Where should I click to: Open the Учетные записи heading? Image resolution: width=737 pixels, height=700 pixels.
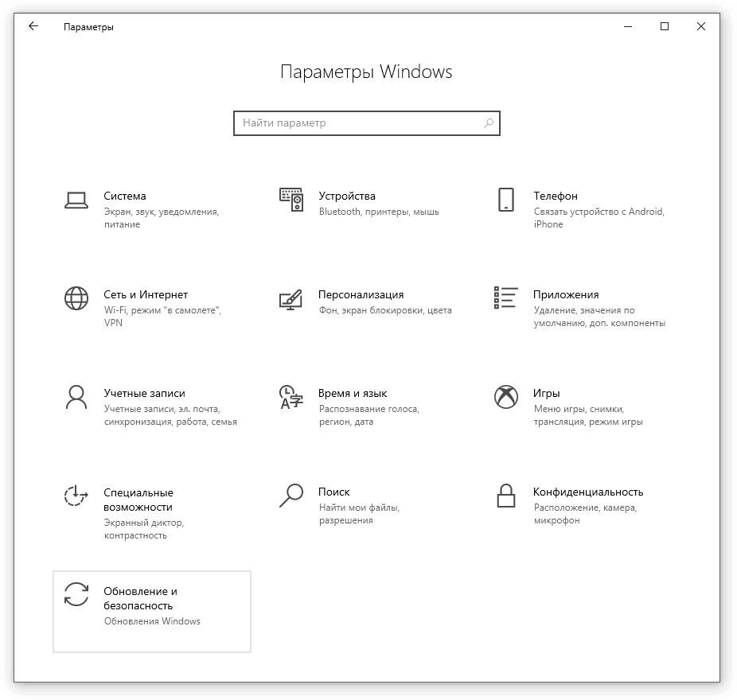tap(144, 393)
